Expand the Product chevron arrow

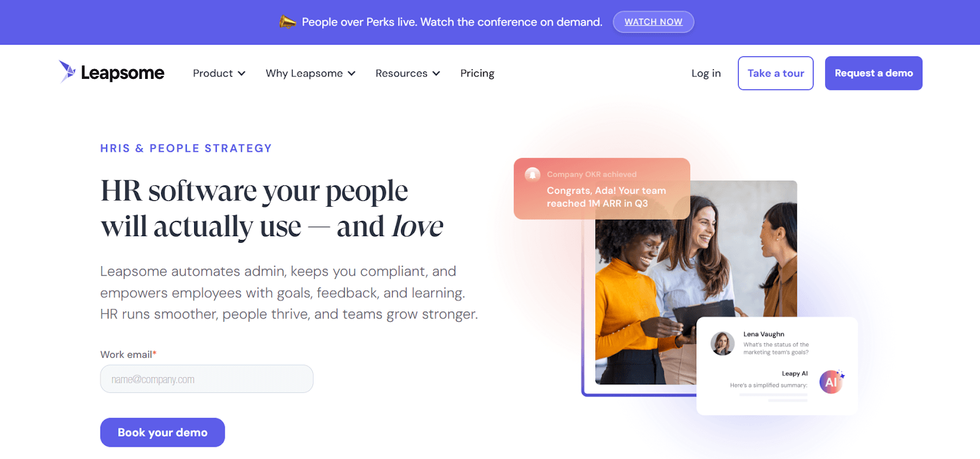click(241, 73)
